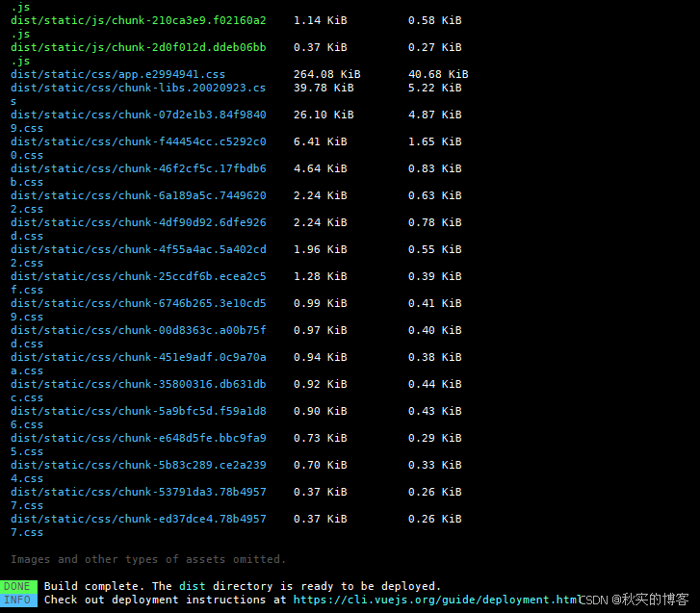Select the 0.92 KiB size value

click(320, 384)
